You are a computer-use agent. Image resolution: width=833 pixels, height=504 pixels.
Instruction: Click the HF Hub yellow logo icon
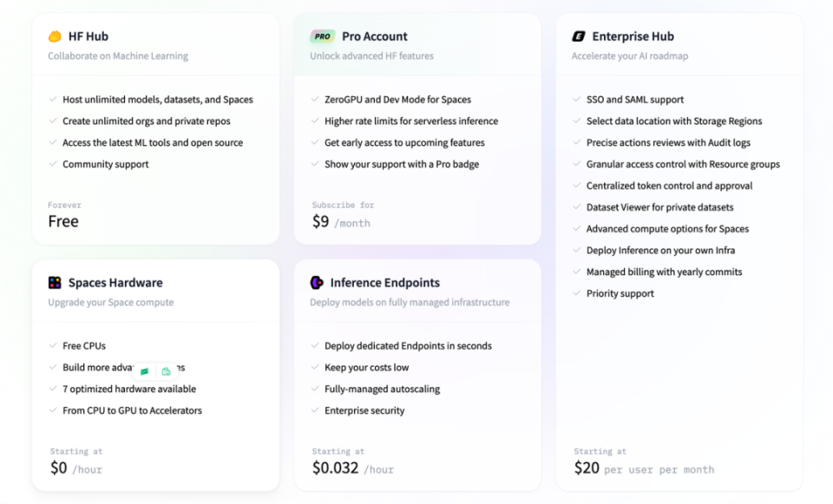coord(55,36)
